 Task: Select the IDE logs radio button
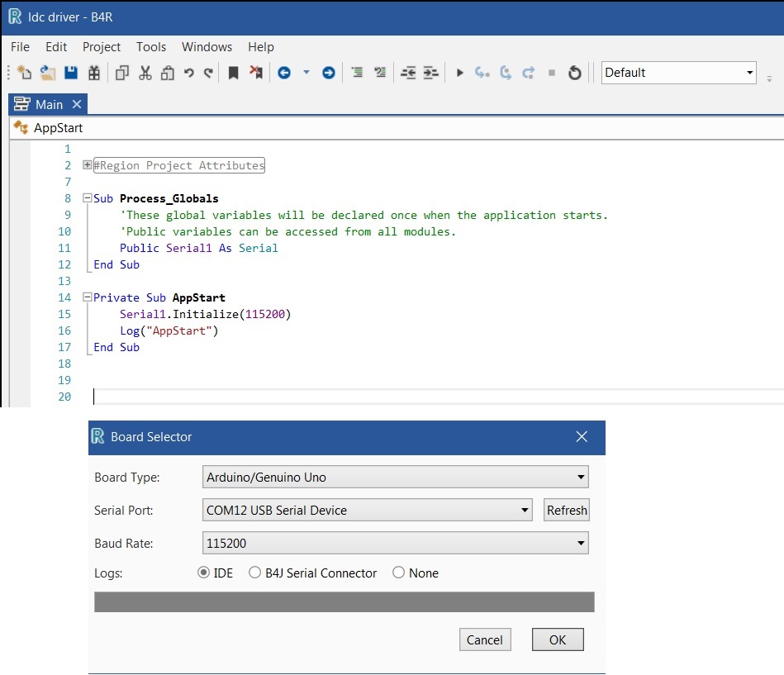[203, 573]
